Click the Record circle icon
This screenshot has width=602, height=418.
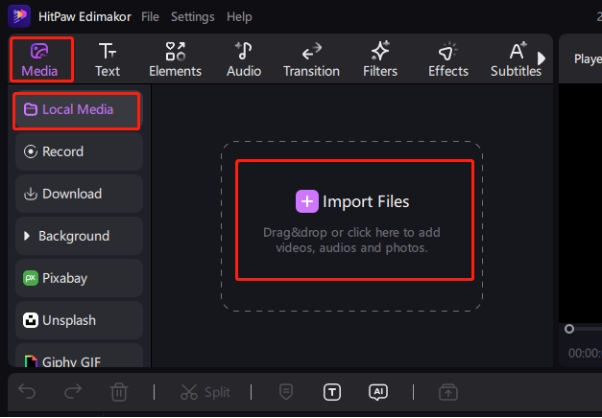click(30, 152)
